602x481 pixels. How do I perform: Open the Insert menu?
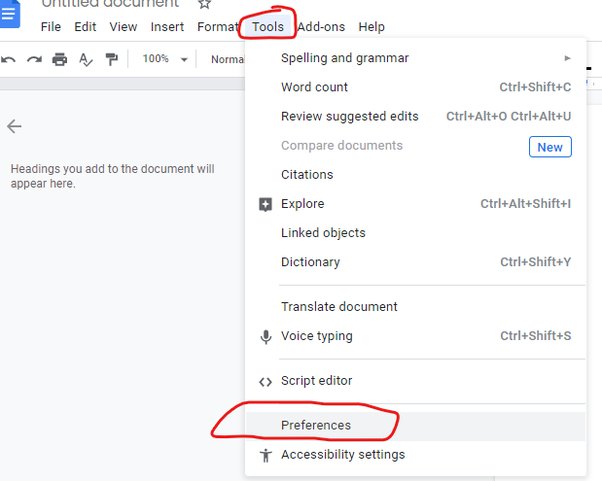(x=167, y=27)
